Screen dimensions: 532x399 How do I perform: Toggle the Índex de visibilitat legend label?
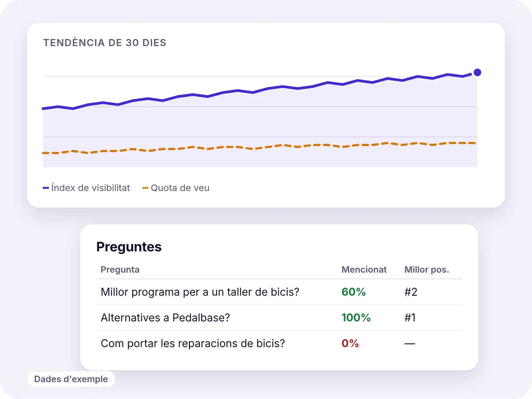pos(90,188)
